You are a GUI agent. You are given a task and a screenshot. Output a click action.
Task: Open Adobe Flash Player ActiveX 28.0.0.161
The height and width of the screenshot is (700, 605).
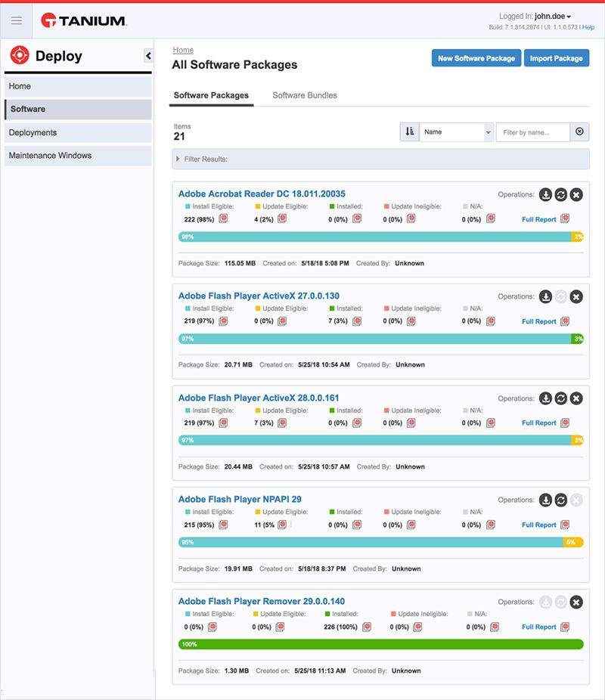point(259,398)
